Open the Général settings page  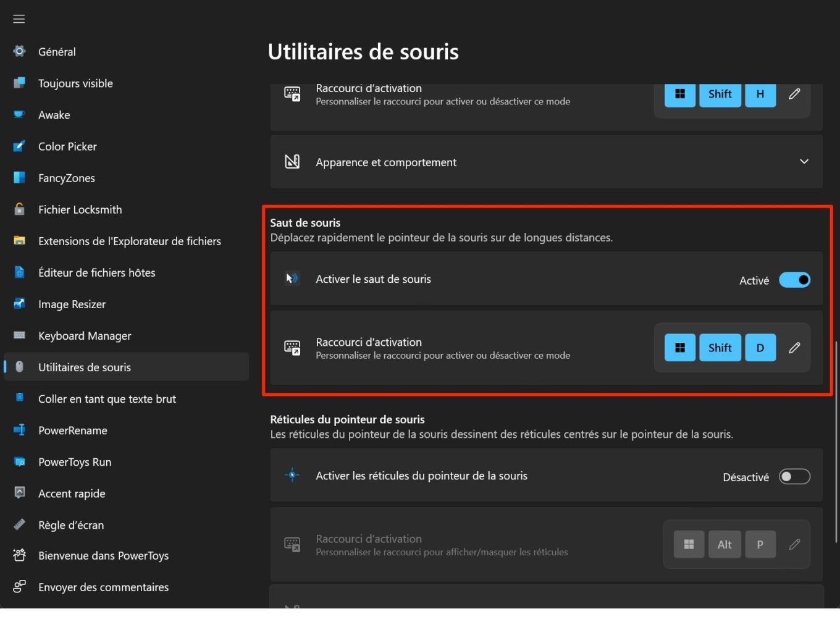tap(126, 51)
